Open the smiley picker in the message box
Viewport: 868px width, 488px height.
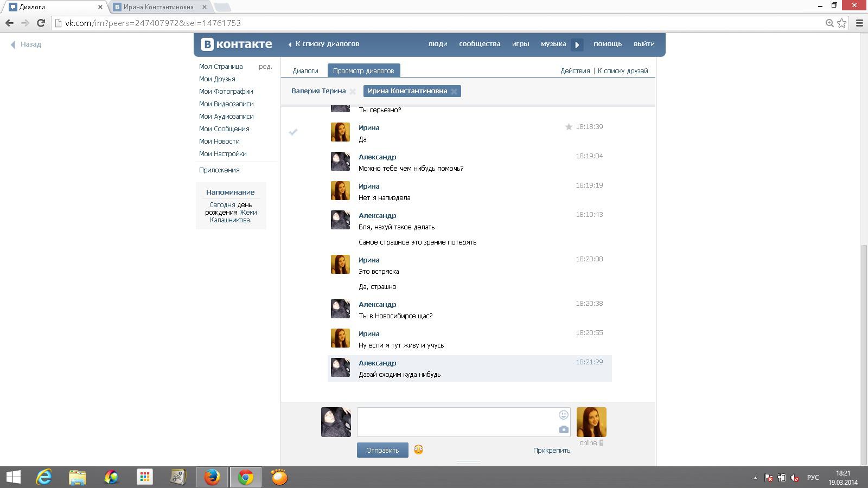564,415
